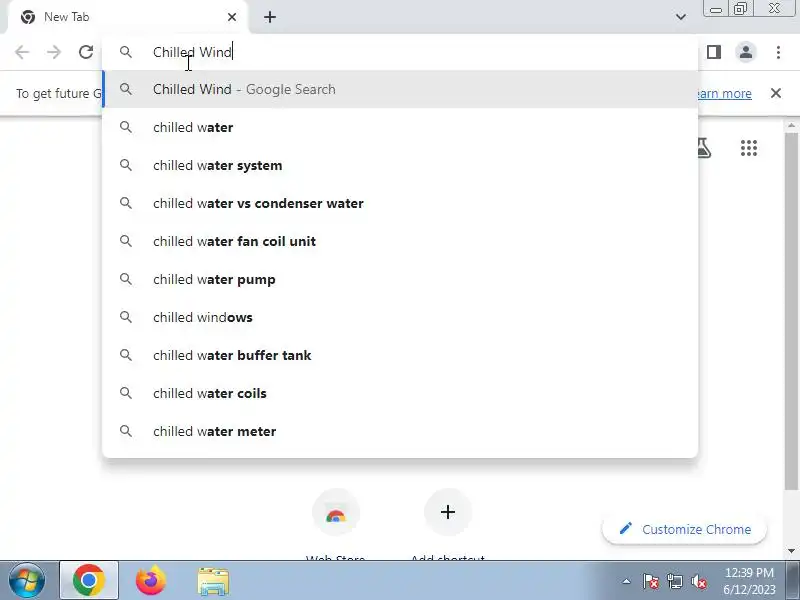Select 'chilled water system' suggestion
Viewport: 800px width, 600px height.
click(x=400, y=165)
